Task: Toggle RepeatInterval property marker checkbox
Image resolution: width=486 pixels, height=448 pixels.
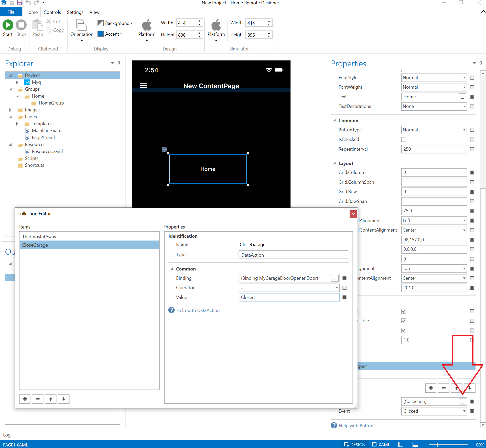Action: (472, 149)
